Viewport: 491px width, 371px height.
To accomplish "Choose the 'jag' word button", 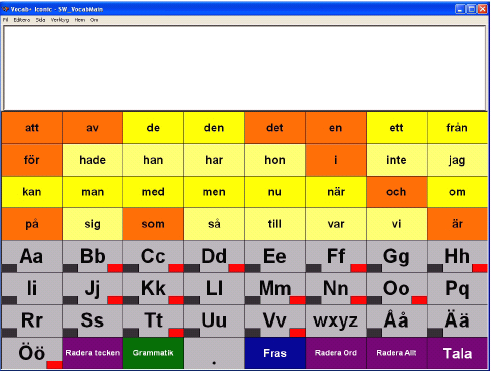I will [457, 160].
